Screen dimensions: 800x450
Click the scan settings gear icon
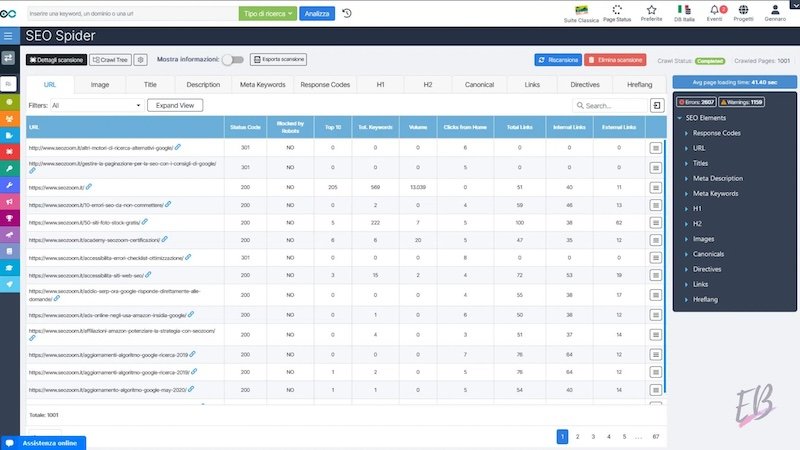140,60
